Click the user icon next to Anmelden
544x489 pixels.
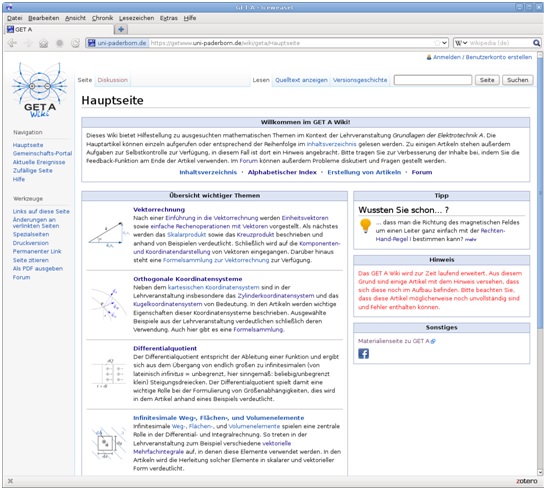point(429,57)
